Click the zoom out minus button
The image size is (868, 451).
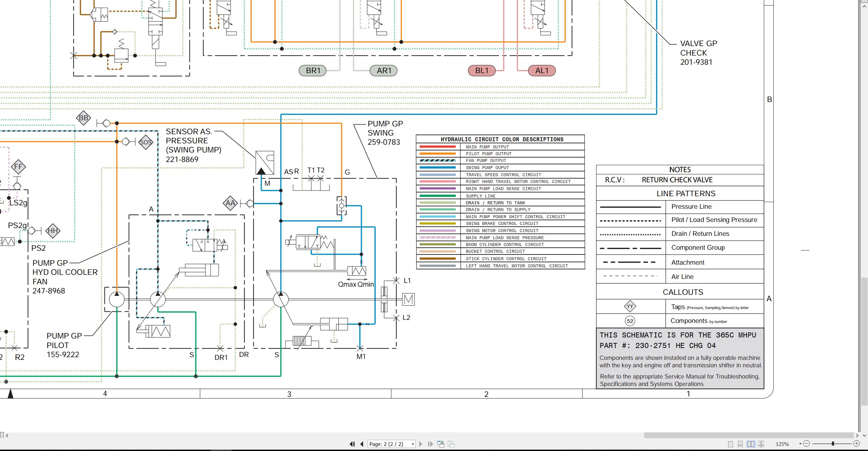click(x=807, y=444)
